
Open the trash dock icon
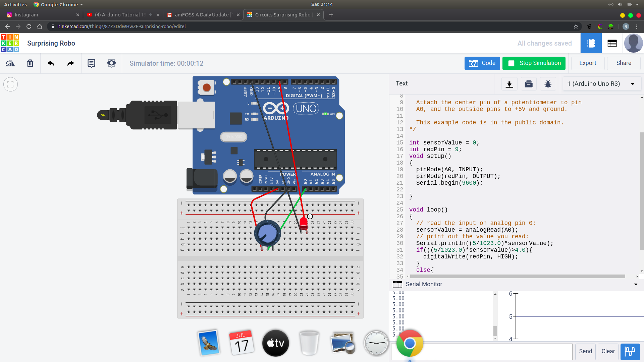point(309,343)
